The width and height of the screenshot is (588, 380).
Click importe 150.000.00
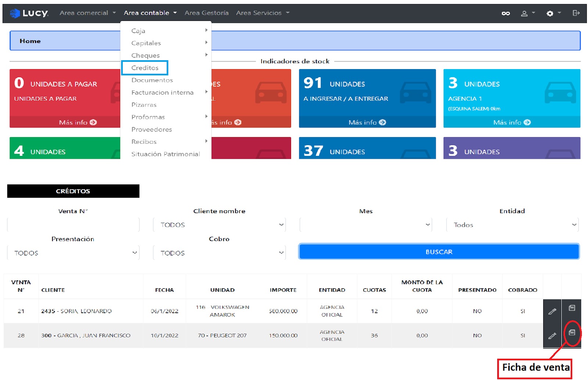click(x=283, y=336)
